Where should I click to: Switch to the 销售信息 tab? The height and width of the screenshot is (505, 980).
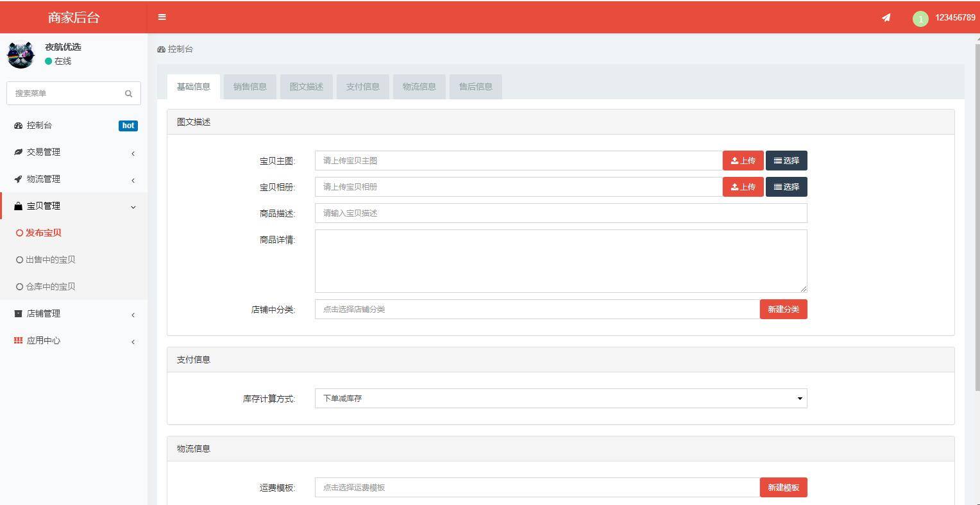249,87
